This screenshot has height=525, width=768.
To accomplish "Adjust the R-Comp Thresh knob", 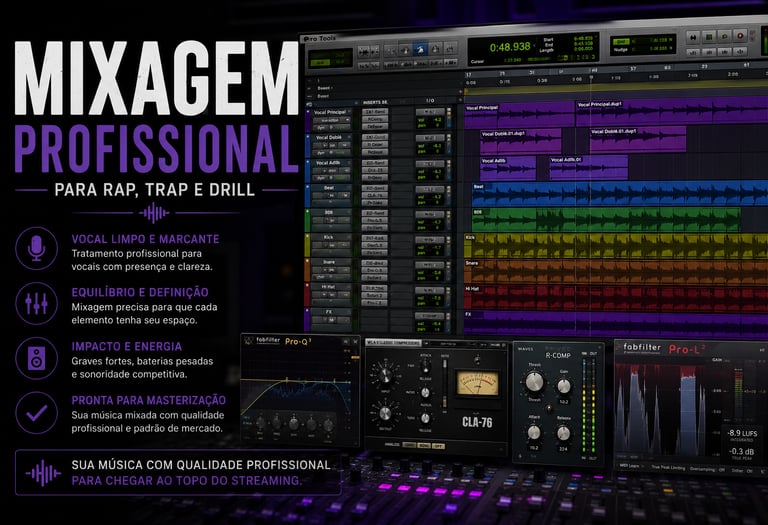I will coord(534,382).
